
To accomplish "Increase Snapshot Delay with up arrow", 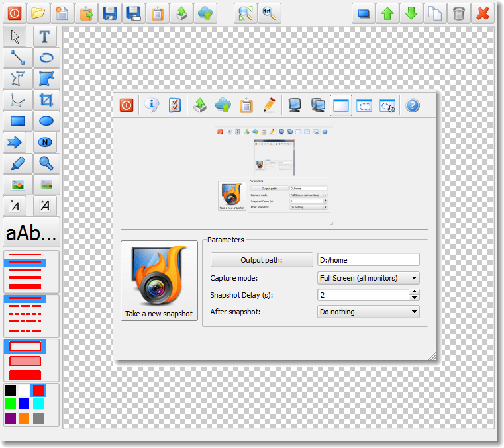I will (414, 292).
